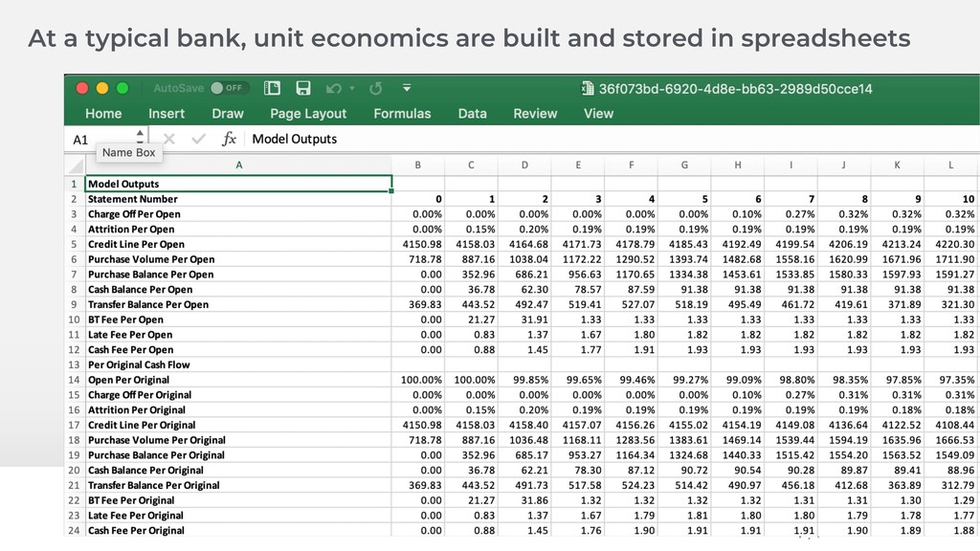Image resolution: width=980 pixels, height=551 pixels.
Task: Click the Cancel entry X icon
Action: [169, 139]
